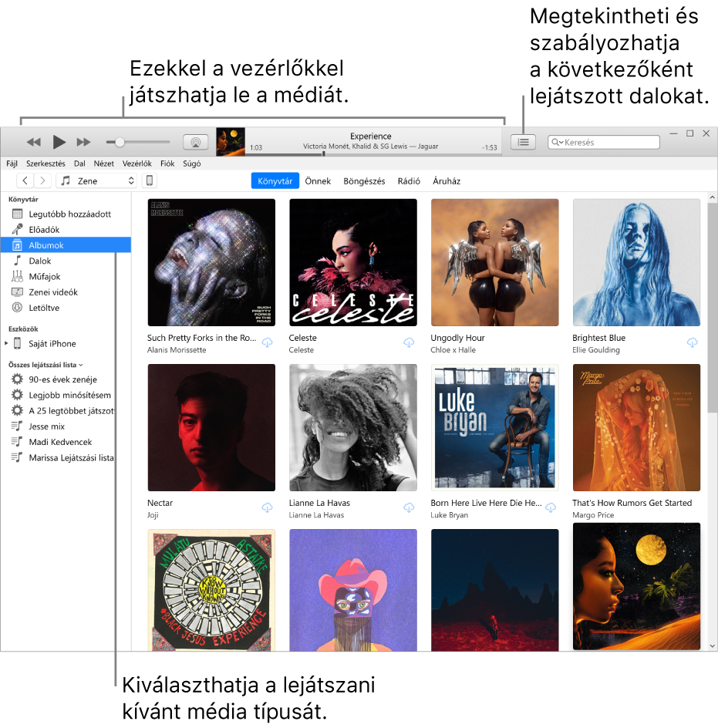This screenshot has width=718, height=728.
Task: Open the Súgó menu
Action: tap(192, 163)
